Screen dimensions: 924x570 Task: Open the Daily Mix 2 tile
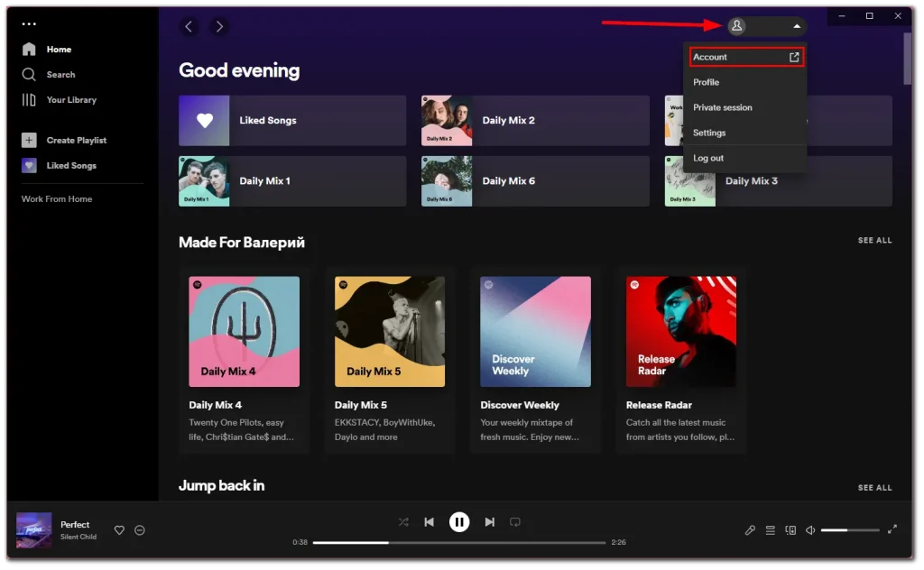click(x=535, y=121)
